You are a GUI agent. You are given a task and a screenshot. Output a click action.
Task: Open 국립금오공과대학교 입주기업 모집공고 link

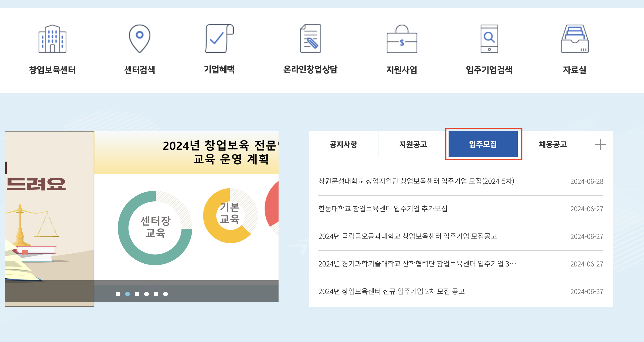tap(407, 236)
